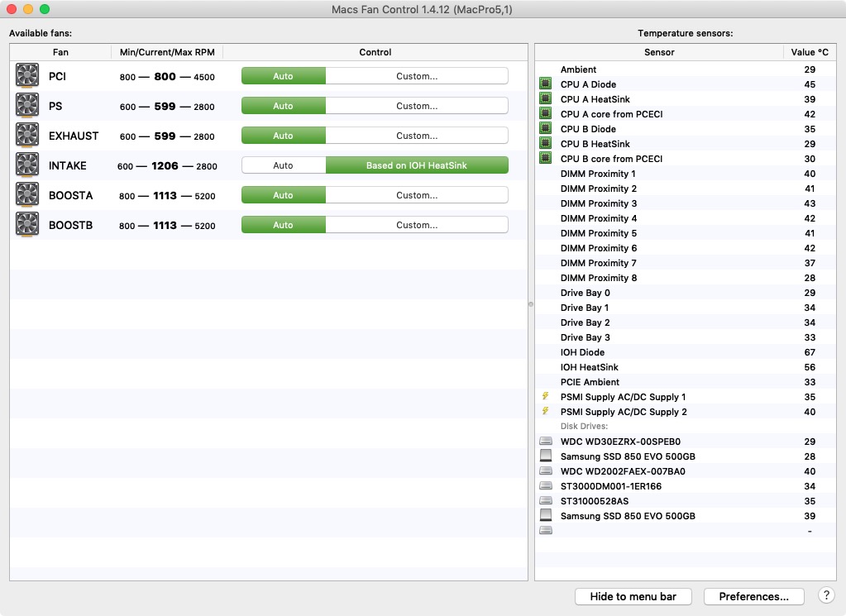Image resolution: width=846 pixels, height=616 pixels.
Task: Set BOOSTA fan to Auto
Action: pos(284,195)
